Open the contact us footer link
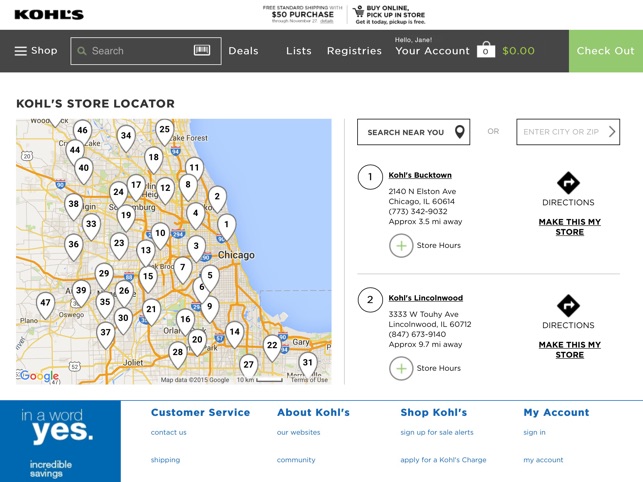Screen dimensions: 643x482 coord(169,432)
